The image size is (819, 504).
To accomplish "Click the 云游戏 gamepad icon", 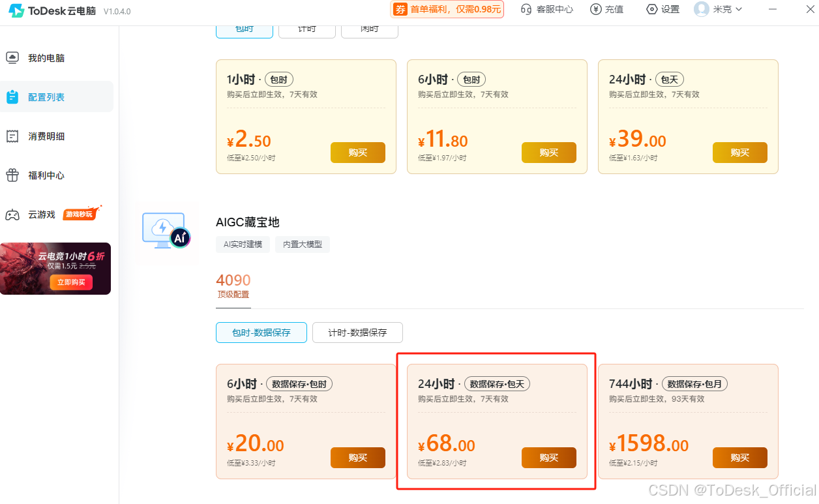I will click(x=12, y=215).
